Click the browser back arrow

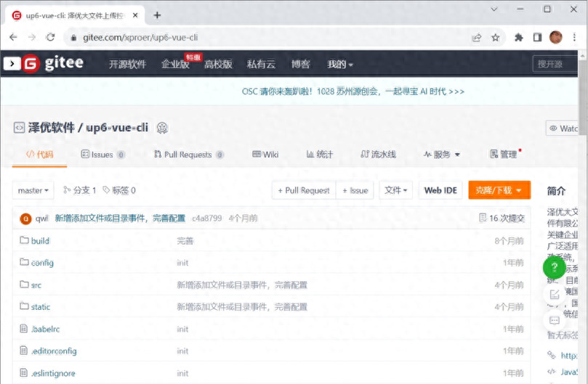pos(13,38)
